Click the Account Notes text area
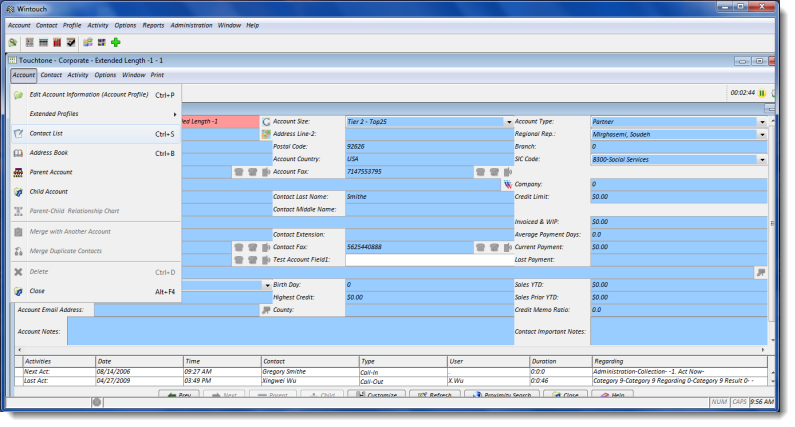 point(291,332)
